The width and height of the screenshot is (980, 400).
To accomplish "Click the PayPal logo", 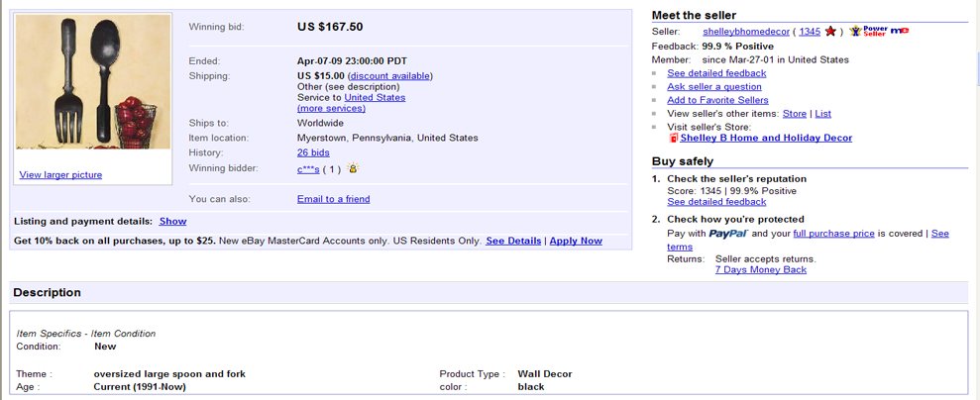I will click(728, 234).
